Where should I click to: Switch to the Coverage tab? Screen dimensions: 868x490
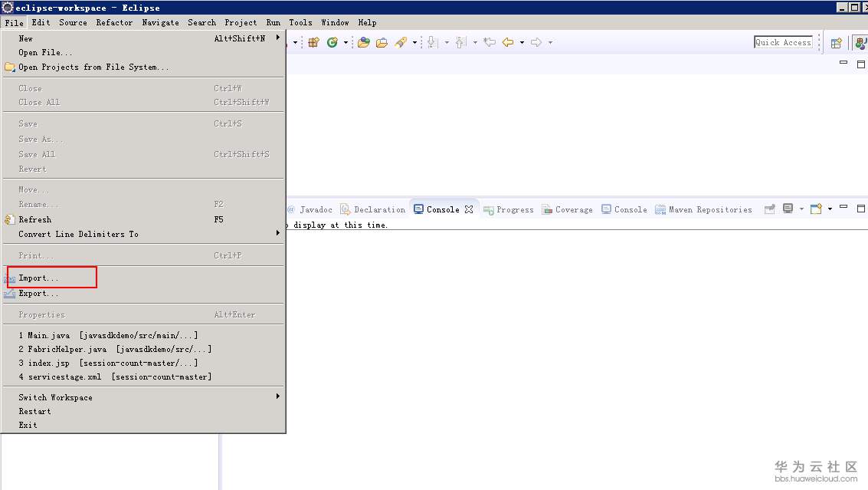click(x=568, y=209)
